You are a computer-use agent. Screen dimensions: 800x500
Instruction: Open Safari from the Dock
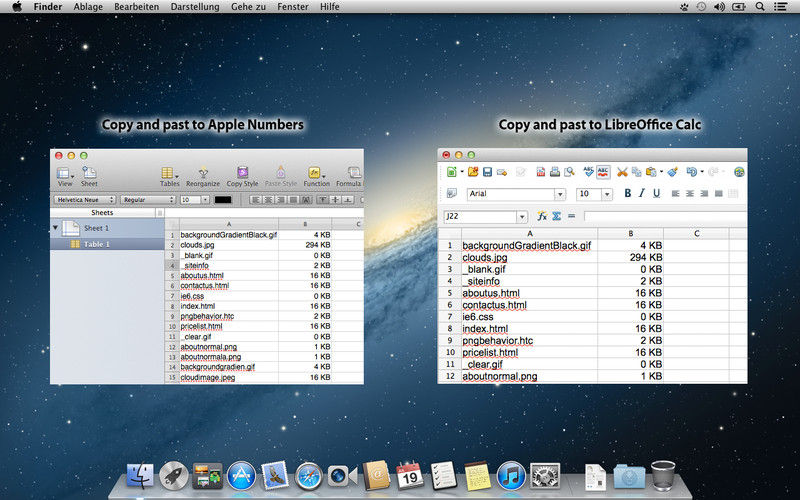(309, 476)
